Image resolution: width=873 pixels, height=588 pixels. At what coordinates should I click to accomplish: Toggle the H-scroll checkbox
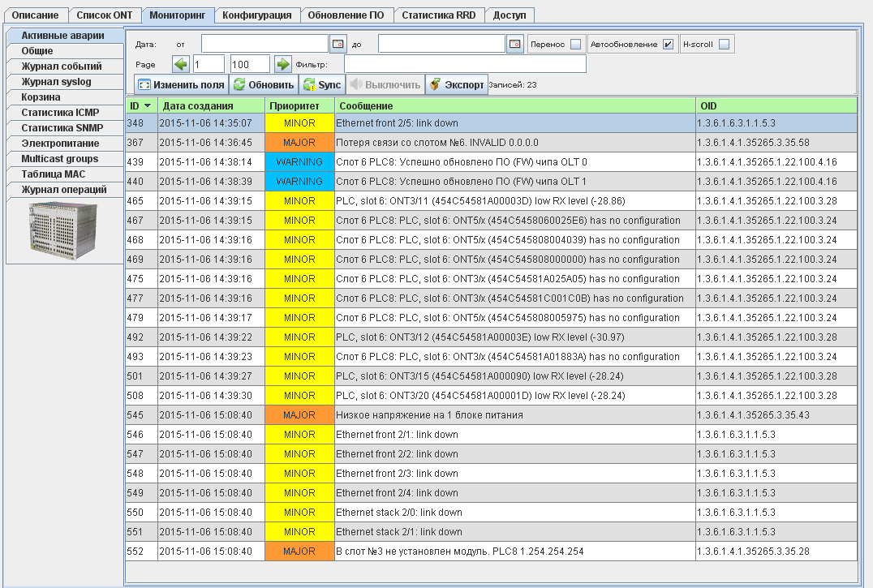[724, 45]
